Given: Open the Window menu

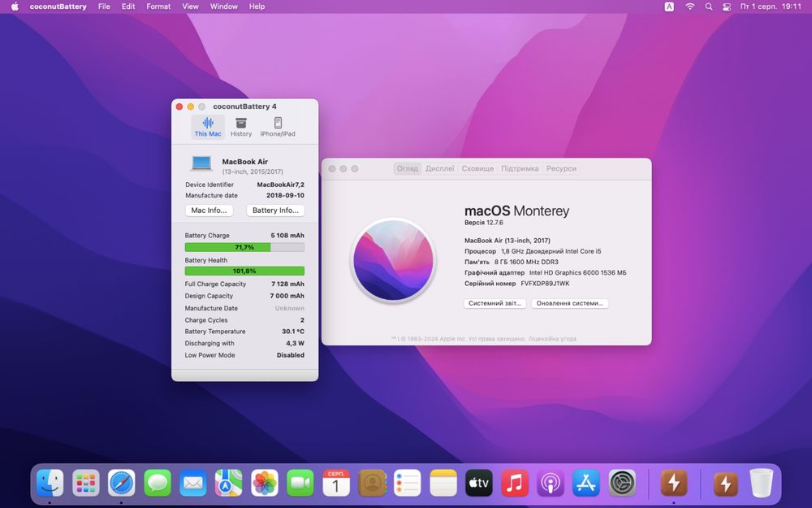Looking at the screenshot, I should pos(224,7).
